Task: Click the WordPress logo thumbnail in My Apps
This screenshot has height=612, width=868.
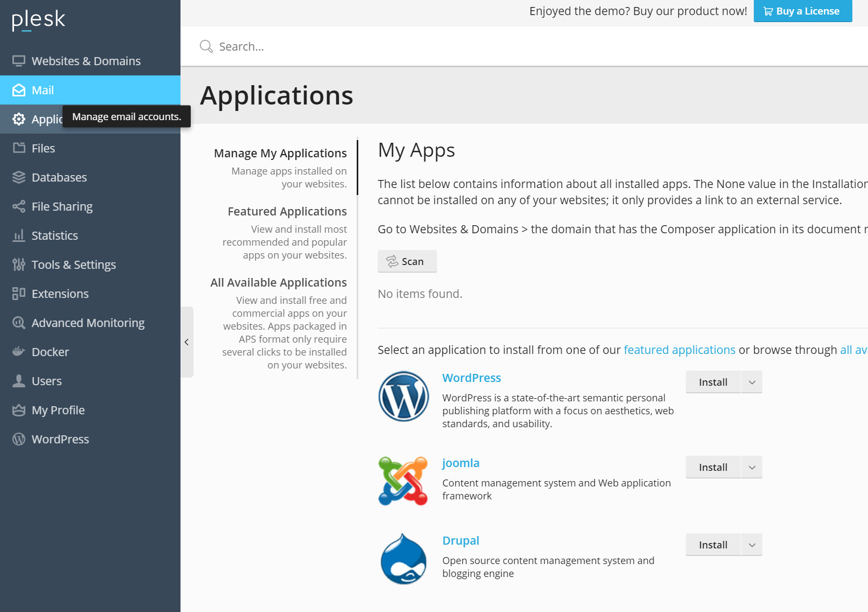Action: coord(404,397)
